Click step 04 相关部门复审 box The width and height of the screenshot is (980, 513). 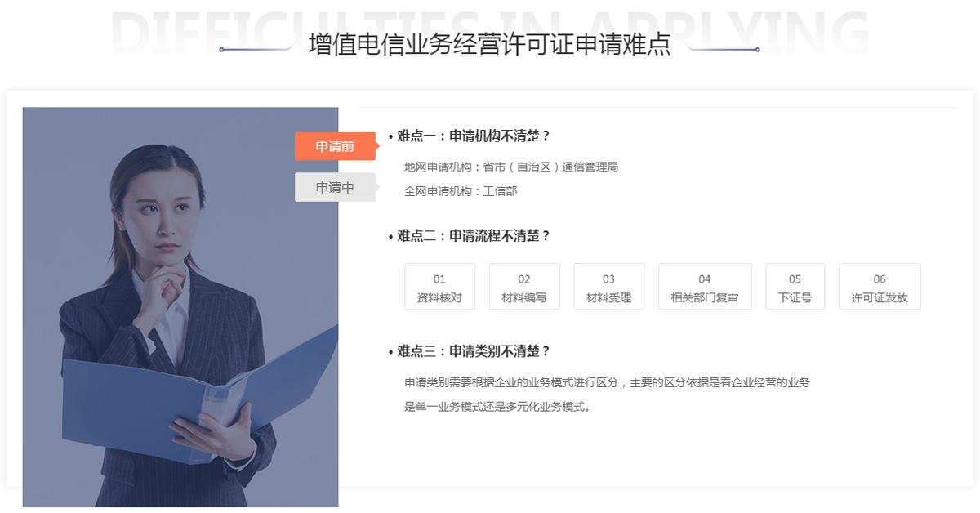click(x=705, y=287)
